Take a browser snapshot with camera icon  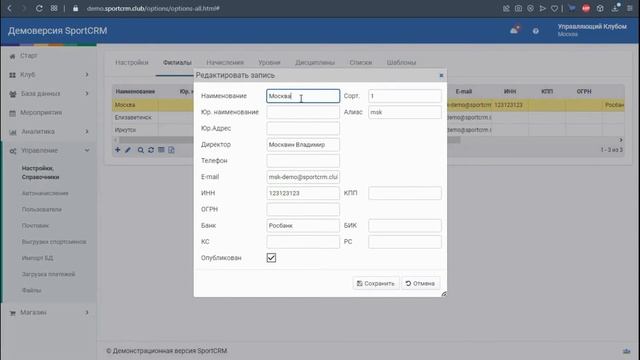(x=518, y=8)
